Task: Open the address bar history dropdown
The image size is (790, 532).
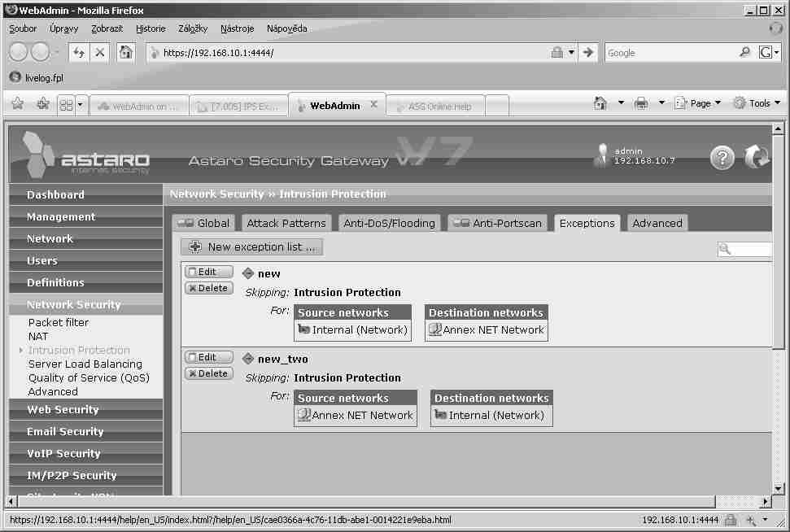Action: [x=571, y=52]
